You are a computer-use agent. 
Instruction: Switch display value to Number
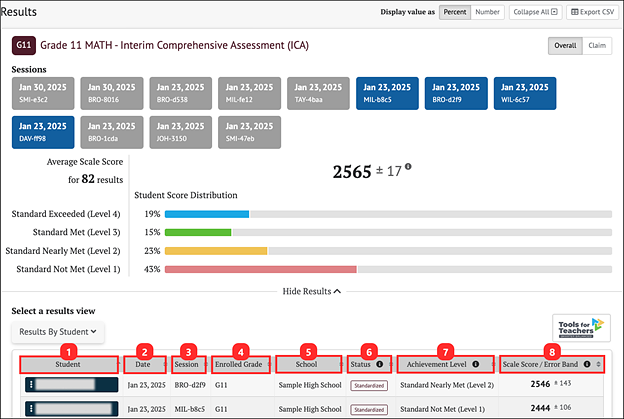[488, 12]
